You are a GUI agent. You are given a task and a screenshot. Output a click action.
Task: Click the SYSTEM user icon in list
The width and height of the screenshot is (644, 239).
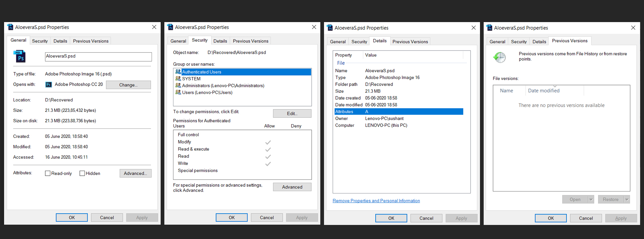tap(178, 79)
